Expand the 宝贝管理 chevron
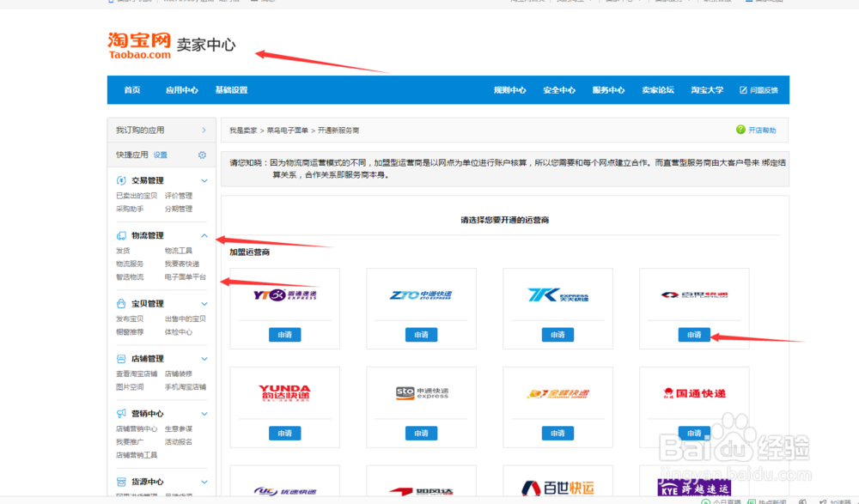This screenshot has height=504, width=859. point(204,303)
